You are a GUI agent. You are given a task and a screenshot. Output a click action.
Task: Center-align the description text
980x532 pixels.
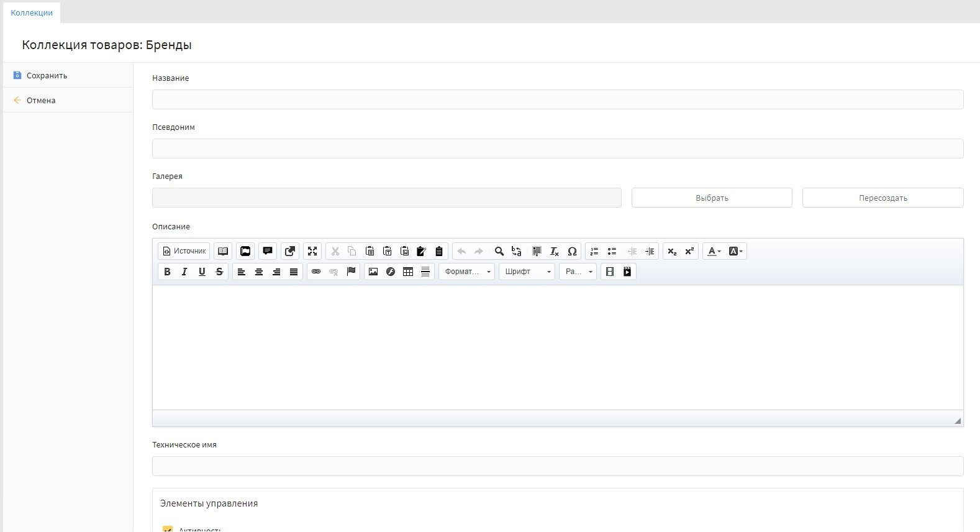[259, 272]
